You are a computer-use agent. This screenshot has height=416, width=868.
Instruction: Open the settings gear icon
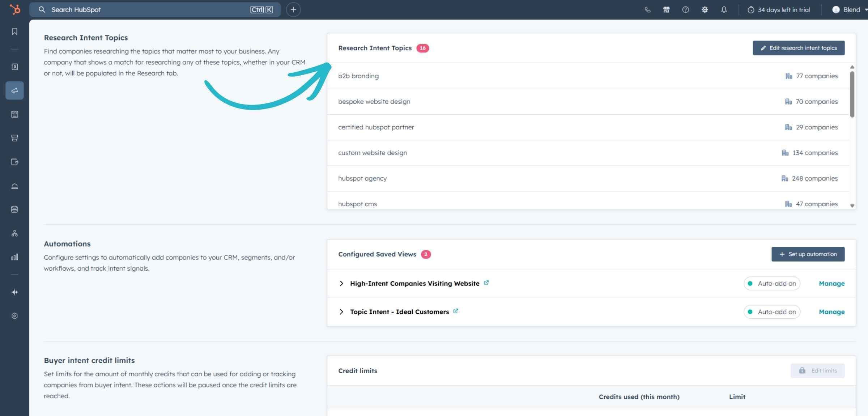705,10
